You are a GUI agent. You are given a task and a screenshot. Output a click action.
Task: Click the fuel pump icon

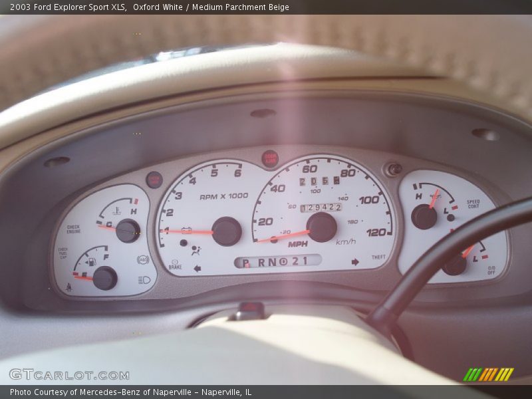pos(90,261)
